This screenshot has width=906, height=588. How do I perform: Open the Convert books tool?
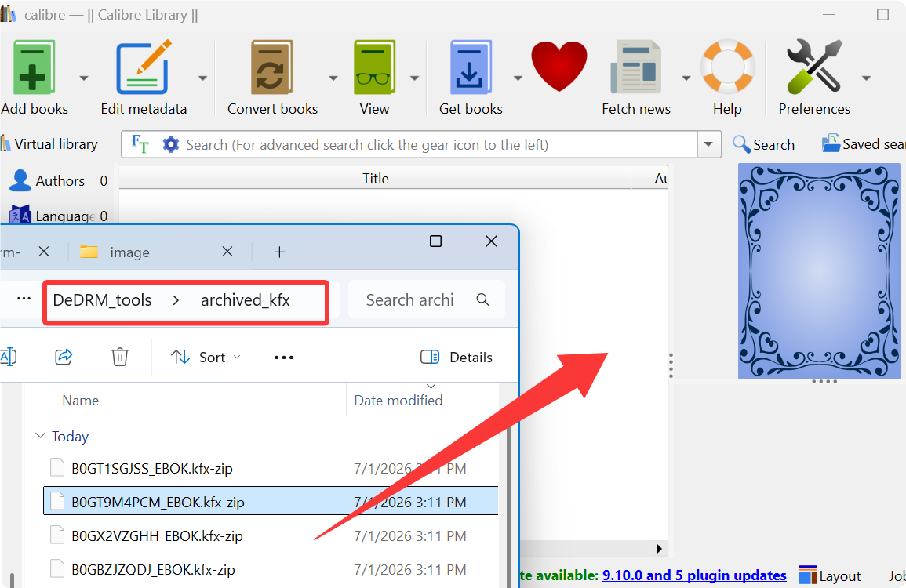[x=272, y=77]
